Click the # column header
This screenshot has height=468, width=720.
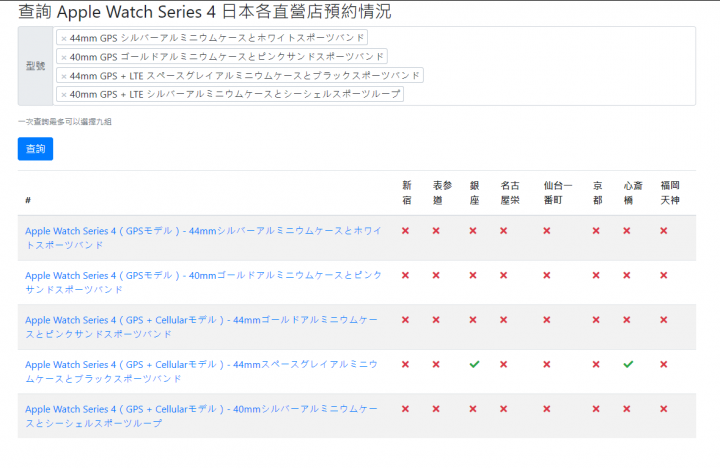click(28, 200)
